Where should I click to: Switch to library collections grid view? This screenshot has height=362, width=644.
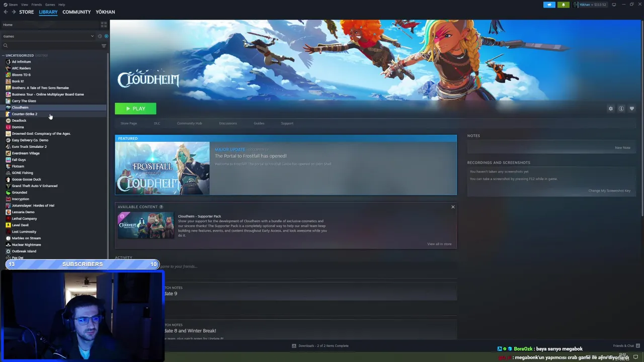pos(104,25)
